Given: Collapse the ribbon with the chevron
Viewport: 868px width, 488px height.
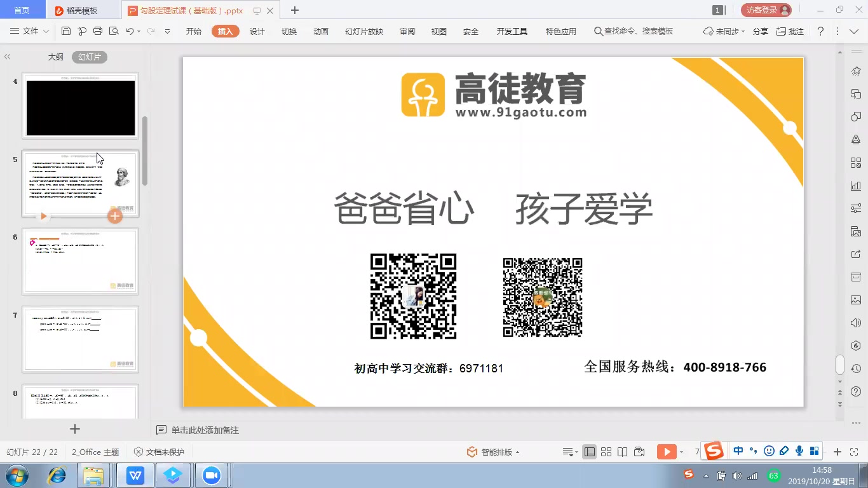Looking at the screenshot, I should (x=855, y=31).
